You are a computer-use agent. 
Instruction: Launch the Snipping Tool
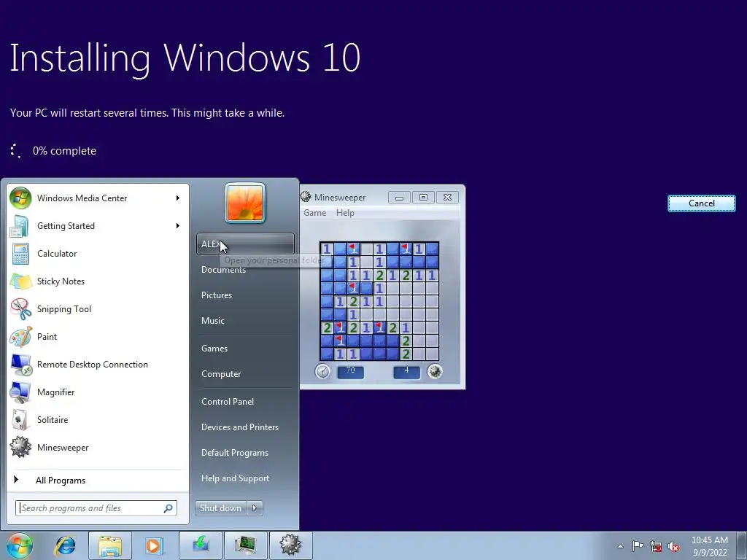point(98,308)
